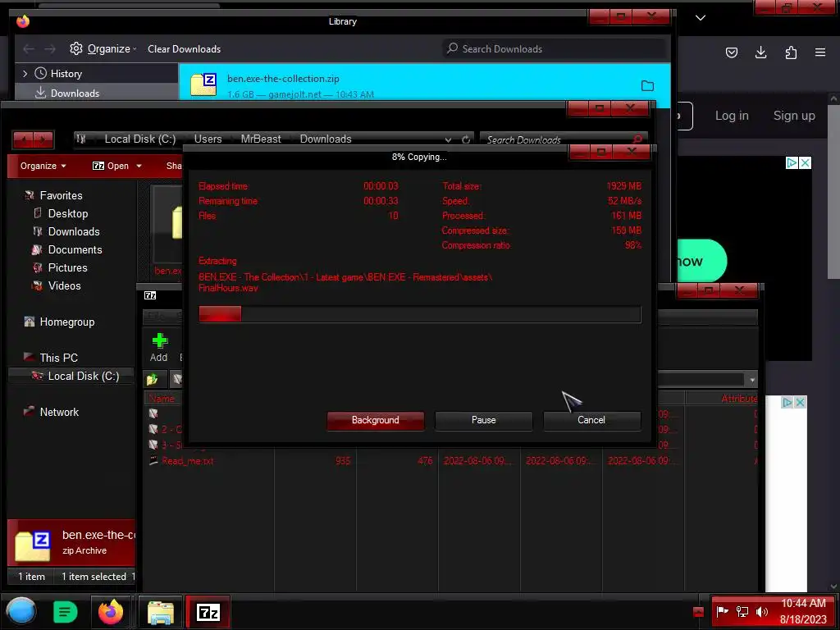The height and width of the screenshot is (630, 840).
Task: Click Local Disk (C:) breadcrumb in address bar
Action: coord(139,139)
